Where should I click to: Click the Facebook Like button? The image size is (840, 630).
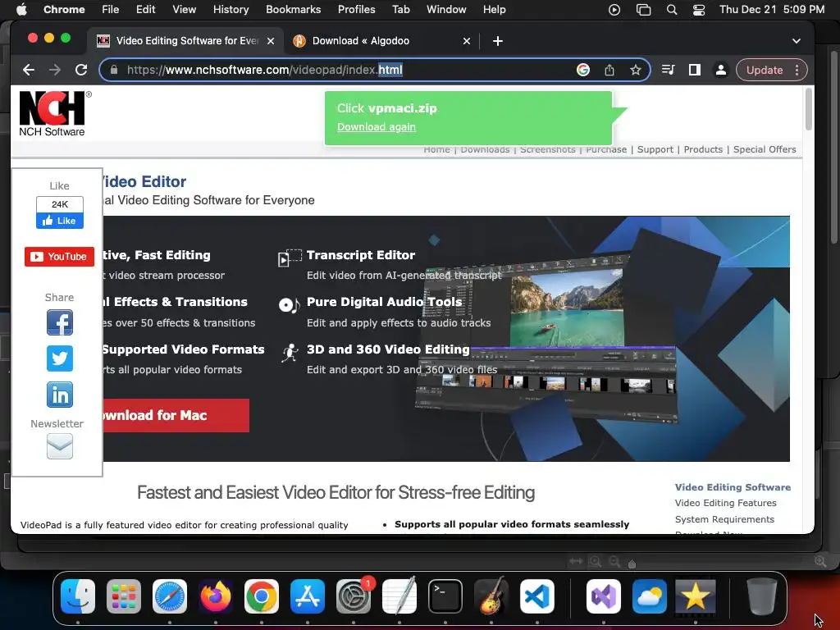click(59, 221)
